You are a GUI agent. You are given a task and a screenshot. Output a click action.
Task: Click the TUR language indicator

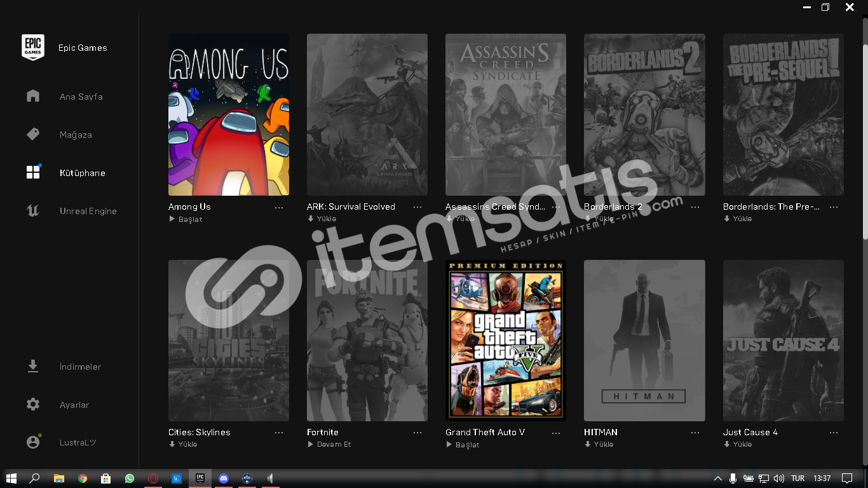tap(798, 478)
